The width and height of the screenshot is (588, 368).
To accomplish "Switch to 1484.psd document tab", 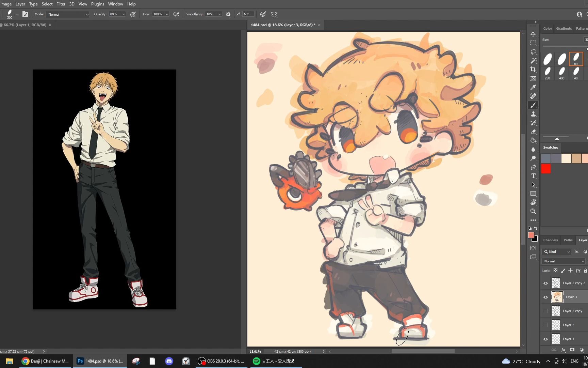I will point(283,25).
